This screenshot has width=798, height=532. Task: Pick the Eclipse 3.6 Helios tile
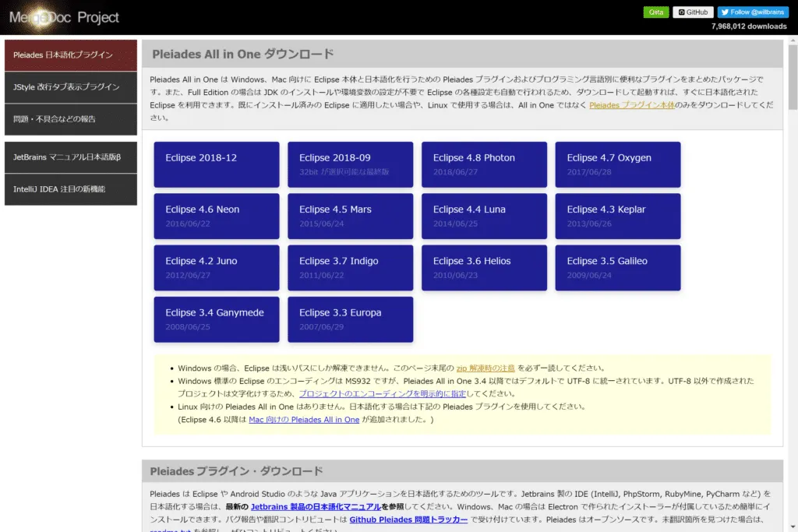(x=484, y=268)
